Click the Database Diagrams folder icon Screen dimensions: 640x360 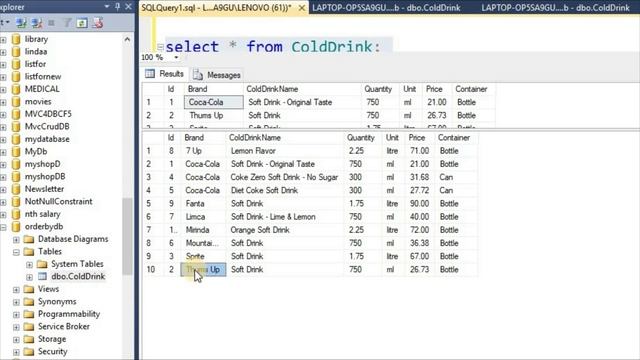pyautogui.click(x=29, y=239)
